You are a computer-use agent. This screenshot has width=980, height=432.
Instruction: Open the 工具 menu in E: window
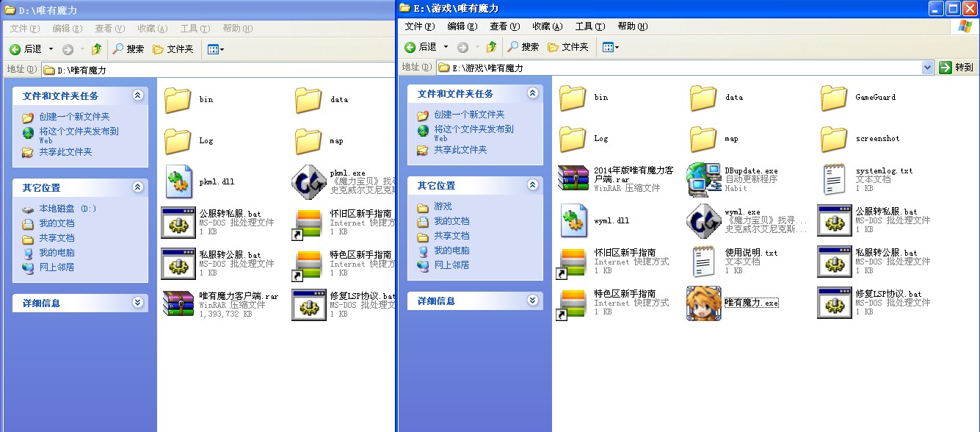tap(590, 26)
